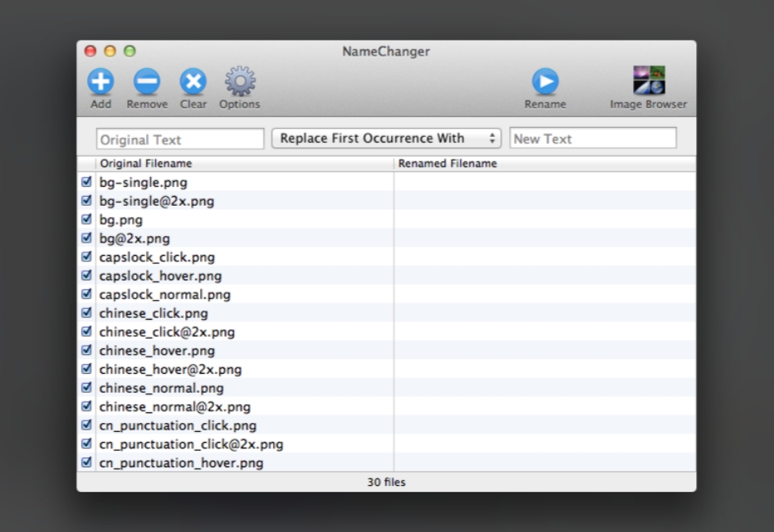Uncheck the bg-single@2x.png checkbox
The width and height of the screenshot is (774, 532).
point(86,200)
